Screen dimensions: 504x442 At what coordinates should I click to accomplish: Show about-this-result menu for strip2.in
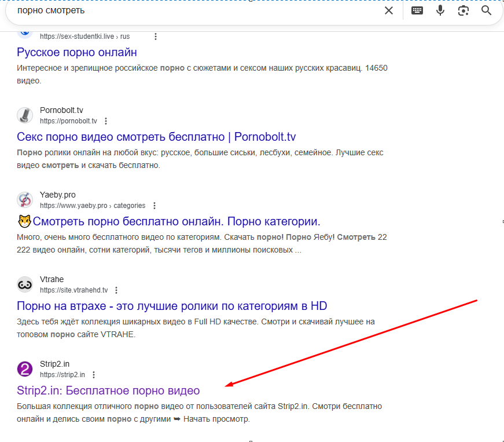(94, 375)
